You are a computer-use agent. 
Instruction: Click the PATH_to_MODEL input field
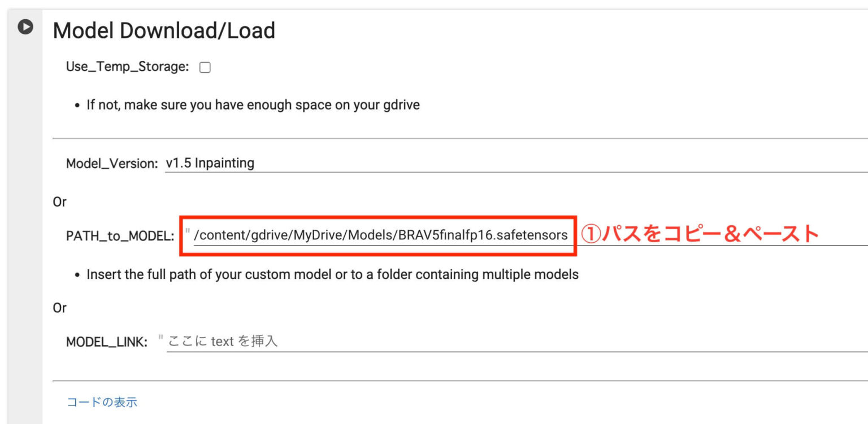380,235
